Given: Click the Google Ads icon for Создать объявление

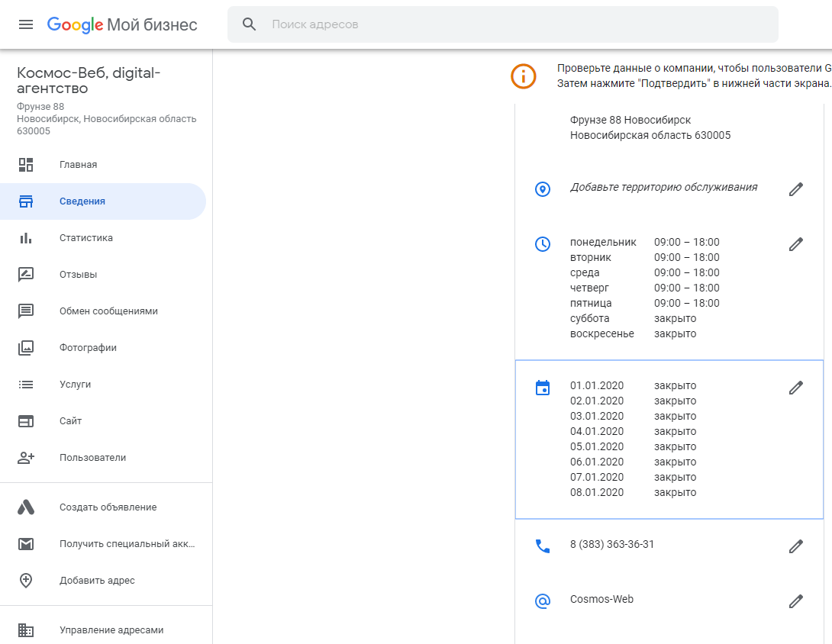Looking at the screenshot, I should [25, 507].
